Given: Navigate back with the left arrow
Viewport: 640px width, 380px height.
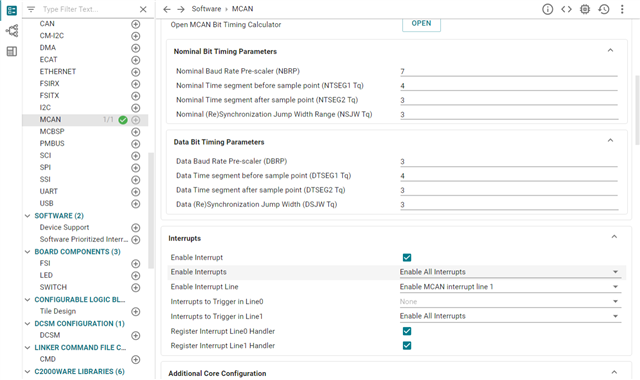Looking at the screenshot, I should coord(167,9).
